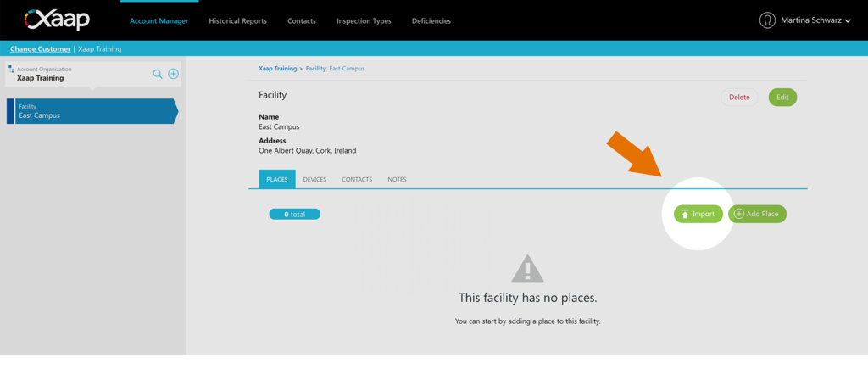Open the Contacts page in top navigation
Screen dimensions: 868x369
click(302, 21)
